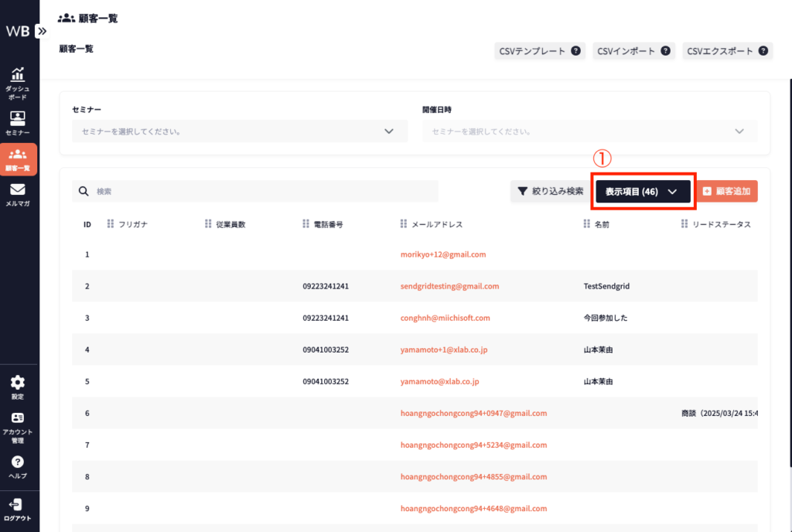Image resolution: width=792 pixels, height=532 pixels.
Task: Open the 絞り込み検索 filter
Action: pyautogui.click(x=550, y=191)
